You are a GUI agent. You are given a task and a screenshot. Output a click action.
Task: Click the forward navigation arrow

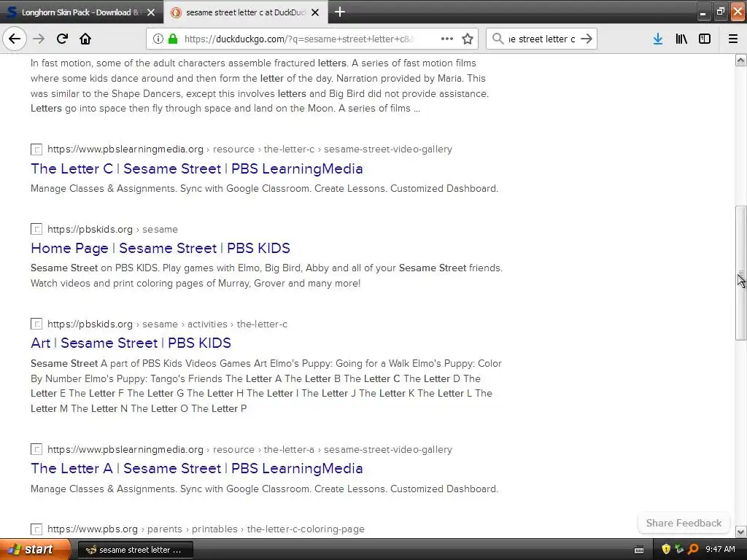(x=39, y=39)
